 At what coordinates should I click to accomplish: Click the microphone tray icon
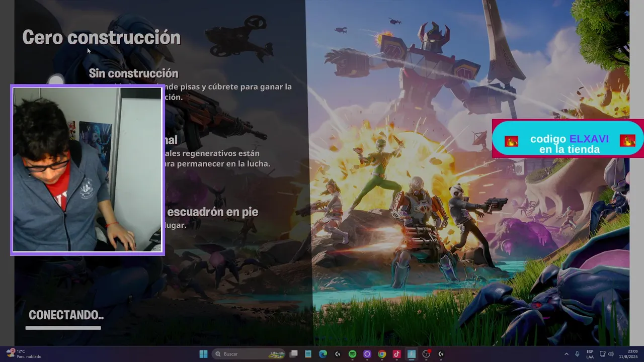click(577, 354)
